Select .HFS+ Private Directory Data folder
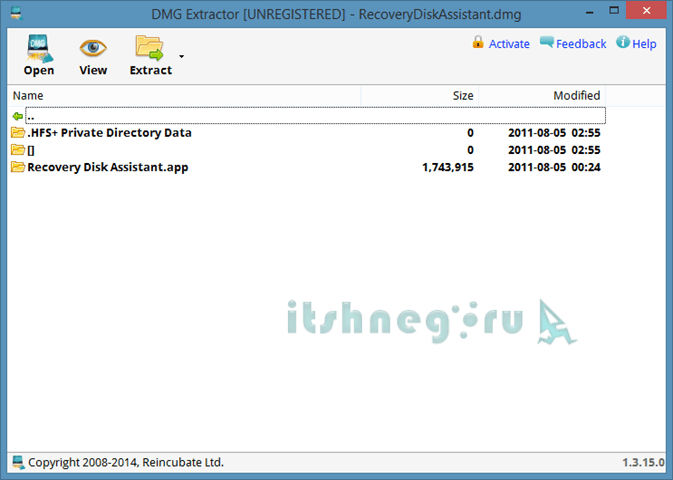 tap(109, 133)
